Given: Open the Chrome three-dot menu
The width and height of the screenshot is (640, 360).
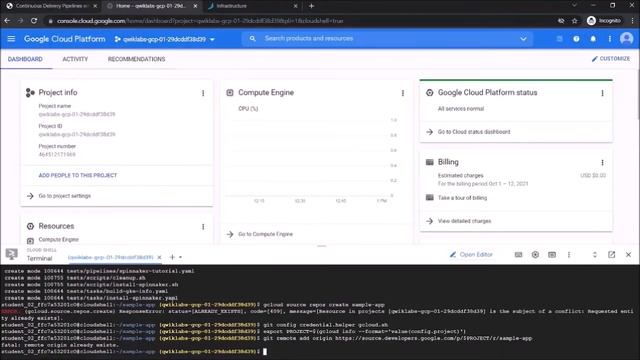Looking at the screenshot, I should (x=633, y=20).
